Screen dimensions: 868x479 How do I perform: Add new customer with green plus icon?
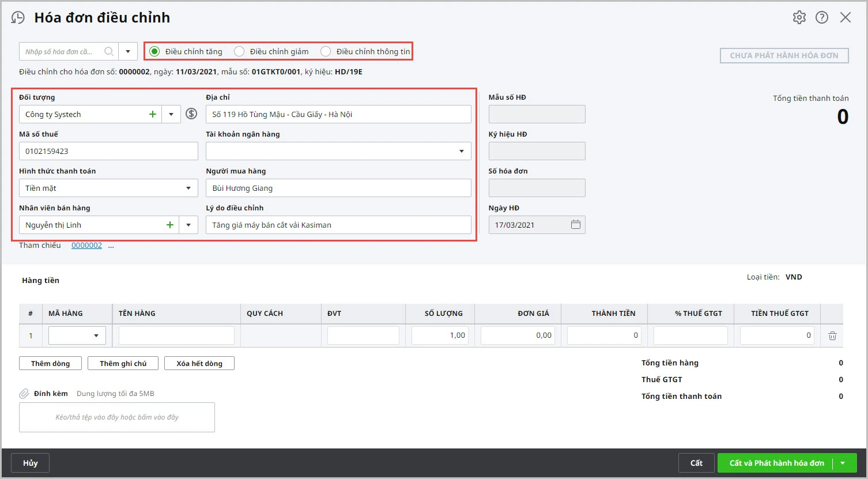click(x=153, y=114)
